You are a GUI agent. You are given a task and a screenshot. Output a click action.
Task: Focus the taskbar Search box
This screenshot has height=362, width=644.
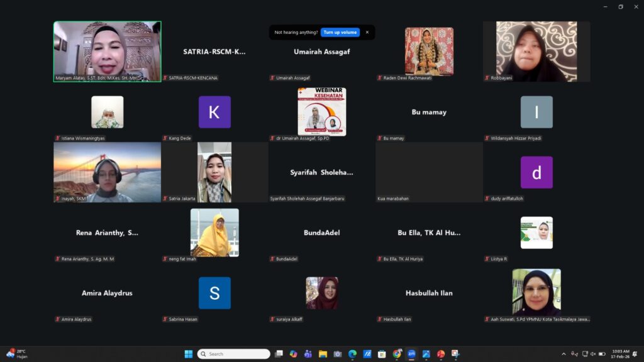click(x=234, y=354)
